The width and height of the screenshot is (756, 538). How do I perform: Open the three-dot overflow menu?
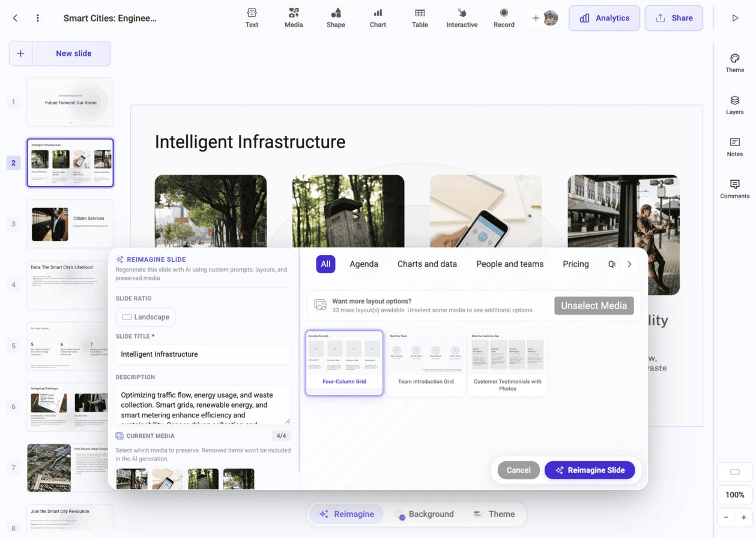pyautogui.click(x=37, y=17)
